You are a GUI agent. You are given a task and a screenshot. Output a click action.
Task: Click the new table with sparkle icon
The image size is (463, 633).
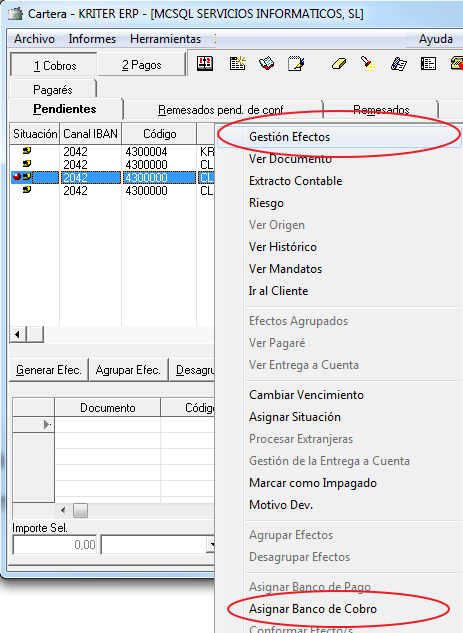tap(237, 64)
